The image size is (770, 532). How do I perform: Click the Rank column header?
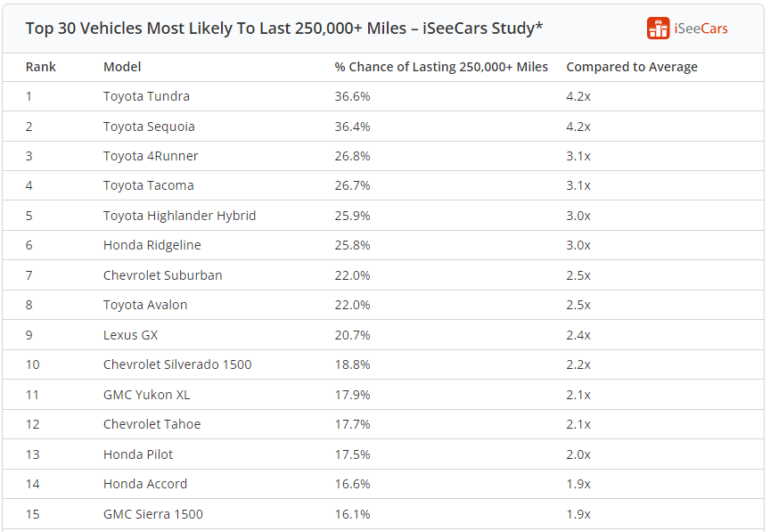click(x=41, y=67)
